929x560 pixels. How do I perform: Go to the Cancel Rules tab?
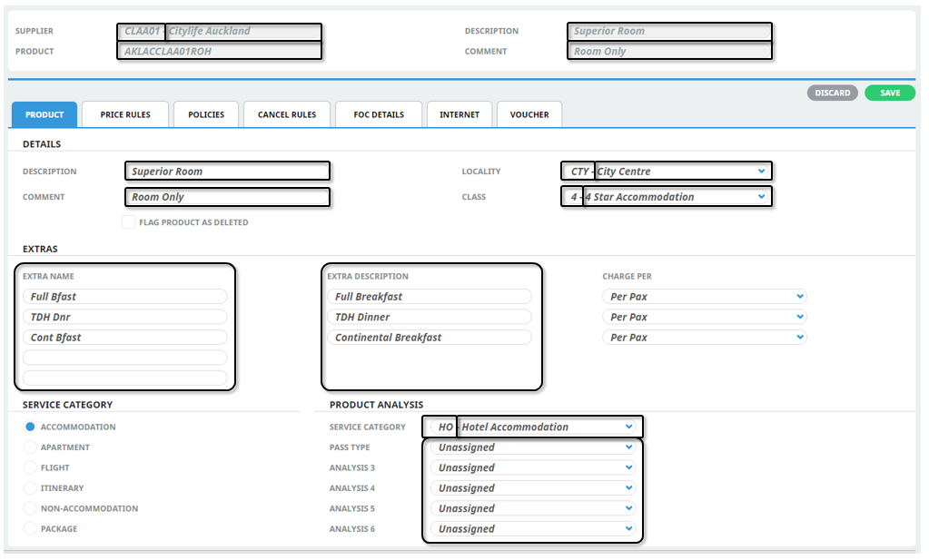287,115
